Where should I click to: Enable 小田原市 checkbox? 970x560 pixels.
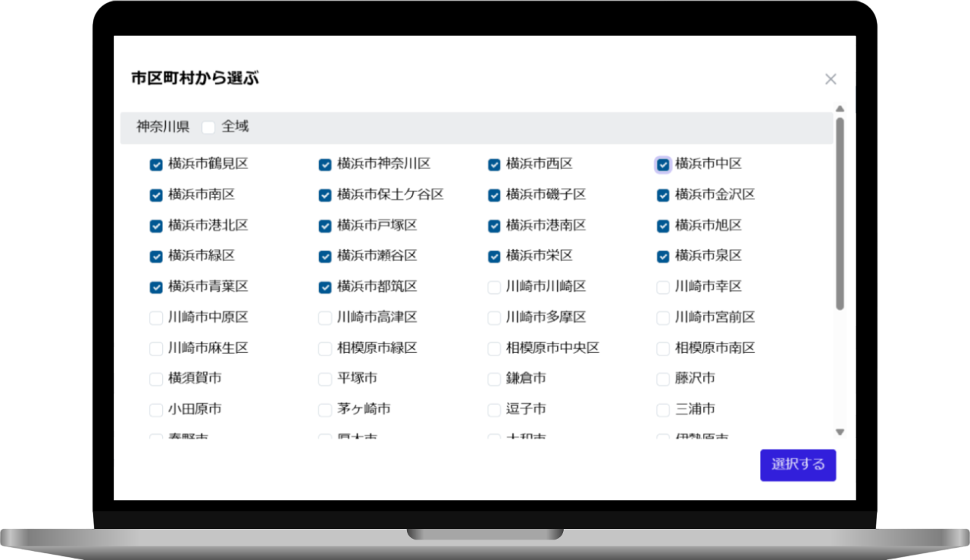click(x=156, y=410)
